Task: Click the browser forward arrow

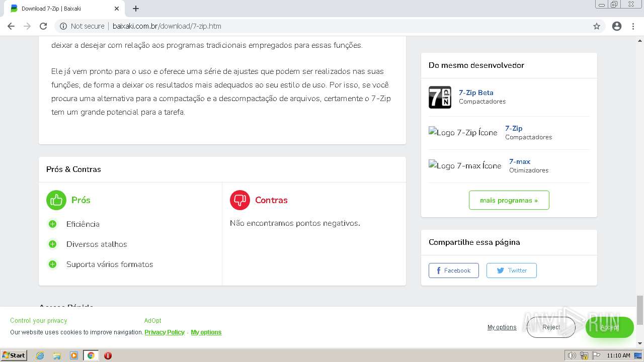Action: pyautogui.click(x=27, y=26)
